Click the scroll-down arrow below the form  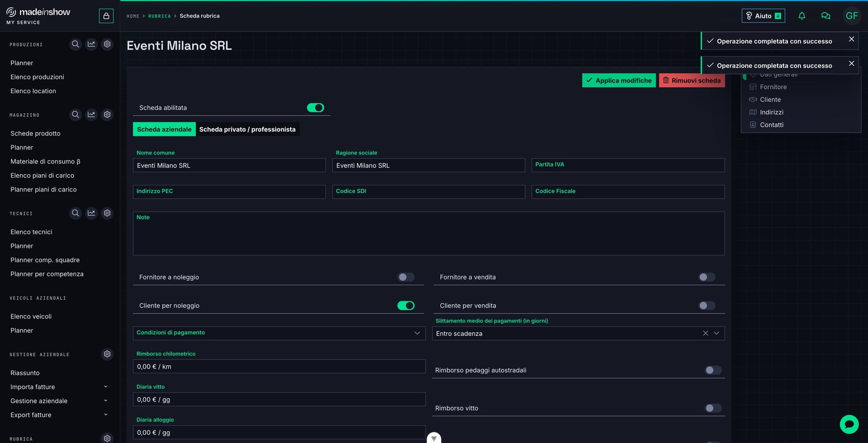click(x=434, y=438)
